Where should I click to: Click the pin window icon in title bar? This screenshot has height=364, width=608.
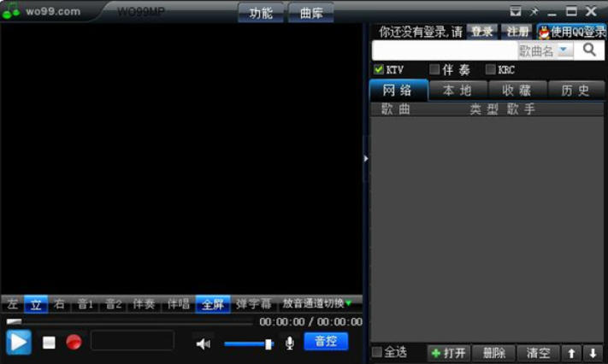[534, 11]
